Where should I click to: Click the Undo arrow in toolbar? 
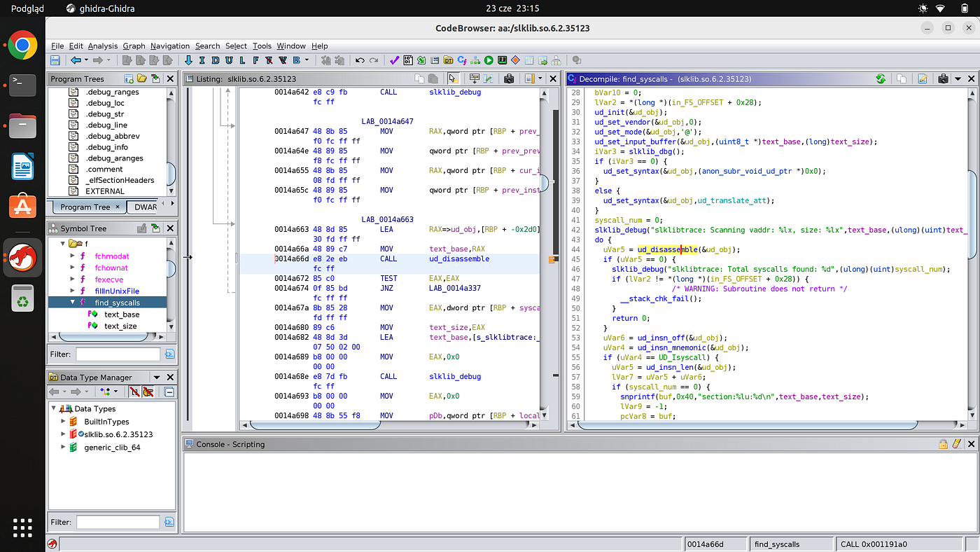[x=360, y=61]
